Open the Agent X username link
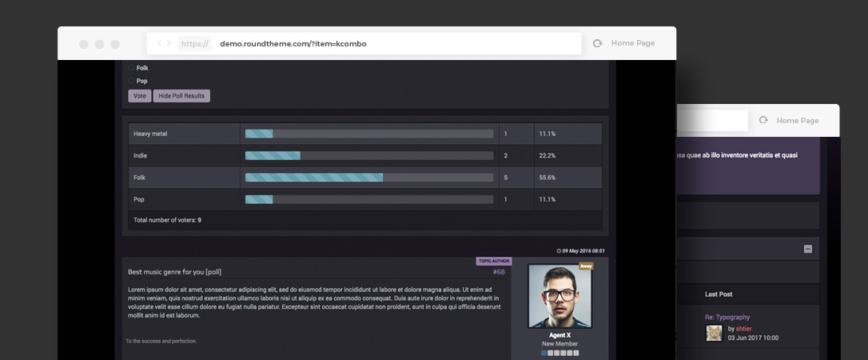The width and height of the screenshot is (868, 360). click(559, 335)
